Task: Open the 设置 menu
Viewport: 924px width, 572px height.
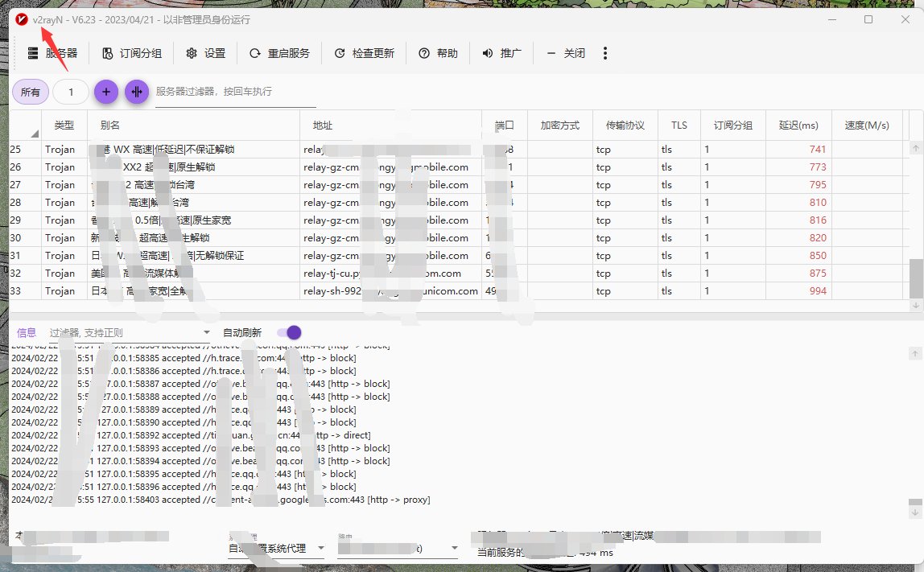Action: pyautogui.click(x=206, y=53)
